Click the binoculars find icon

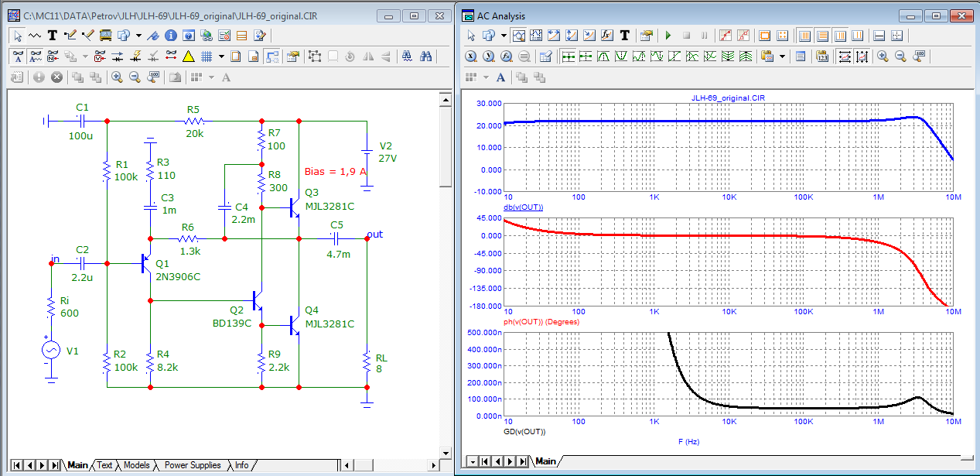point(425,56)
